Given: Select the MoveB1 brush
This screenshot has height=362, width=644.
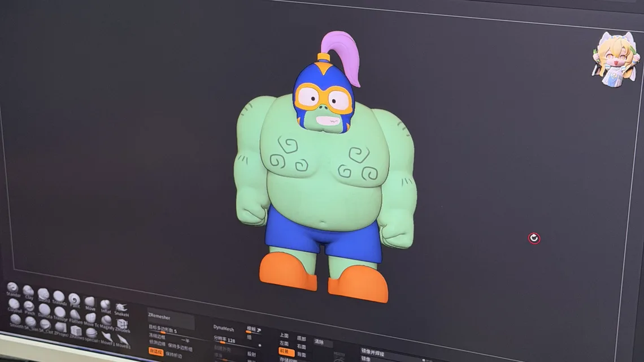Looking at the screenshot, I should [x=123, y=341].
